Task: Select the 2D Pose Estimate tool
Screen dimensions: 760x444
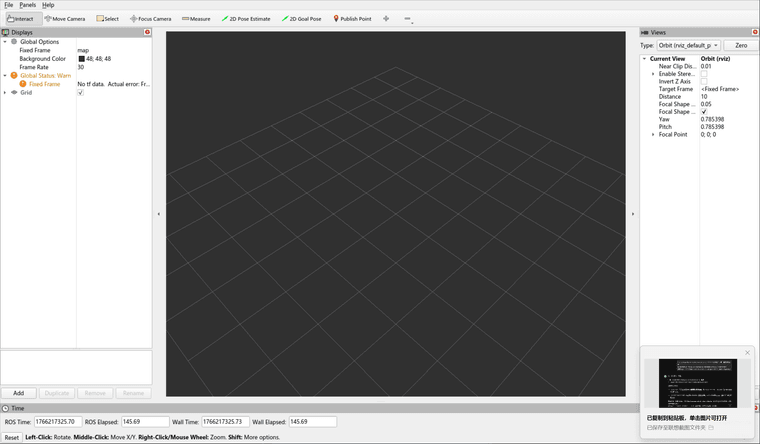Action: (246, 19)
